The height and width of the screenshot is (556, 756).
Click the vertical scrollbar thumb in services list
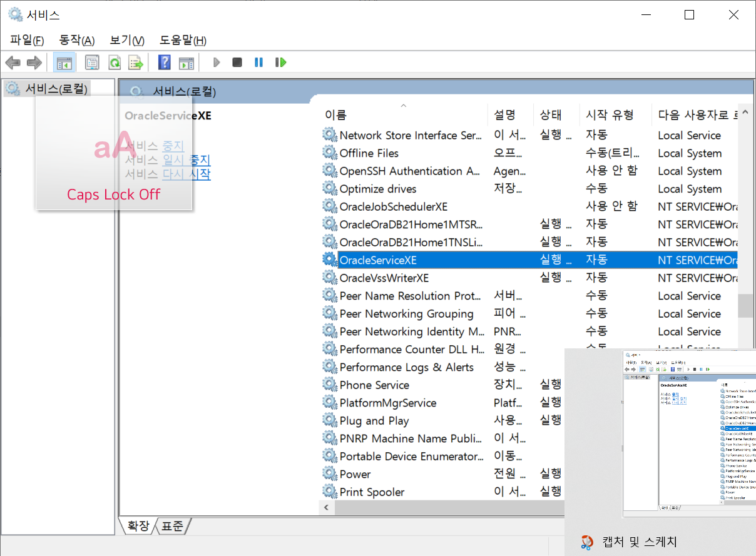[x=744, y=306]
